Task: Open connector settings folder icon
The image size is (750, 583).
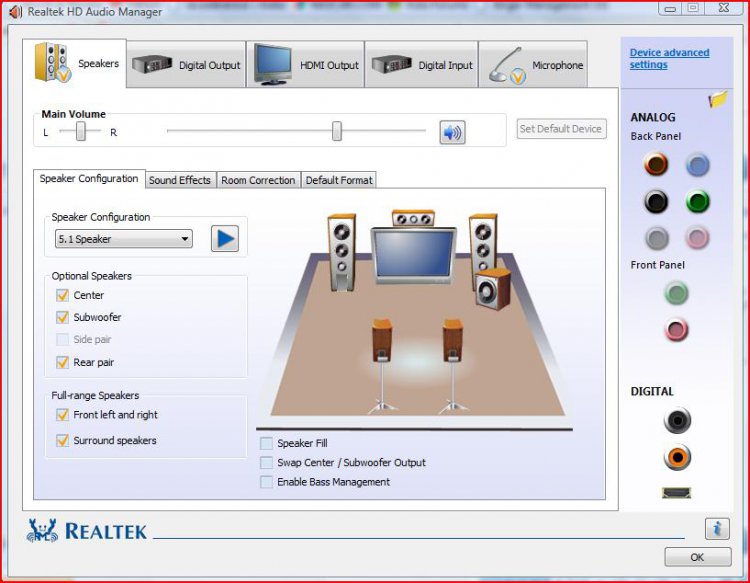Action: 718,99
